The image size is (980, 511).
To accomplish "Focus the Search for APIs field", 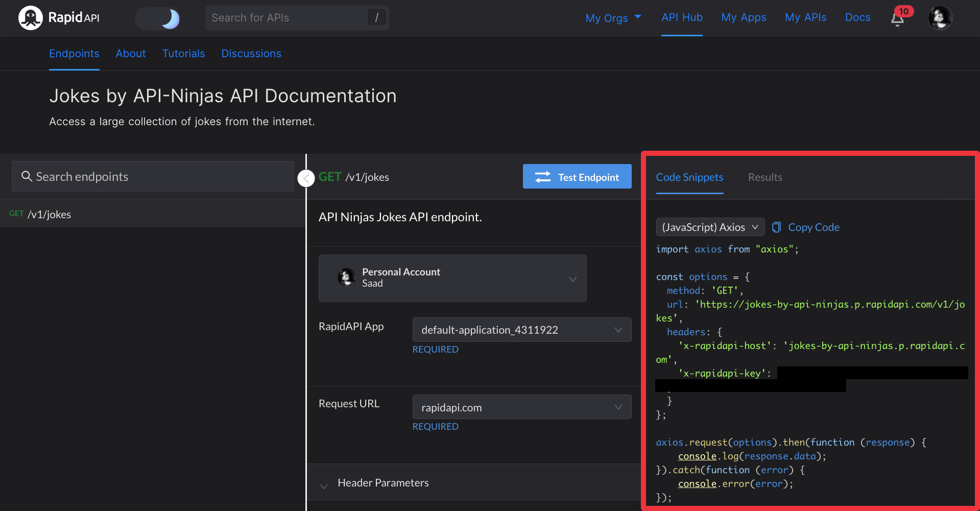I will [297, 18].
